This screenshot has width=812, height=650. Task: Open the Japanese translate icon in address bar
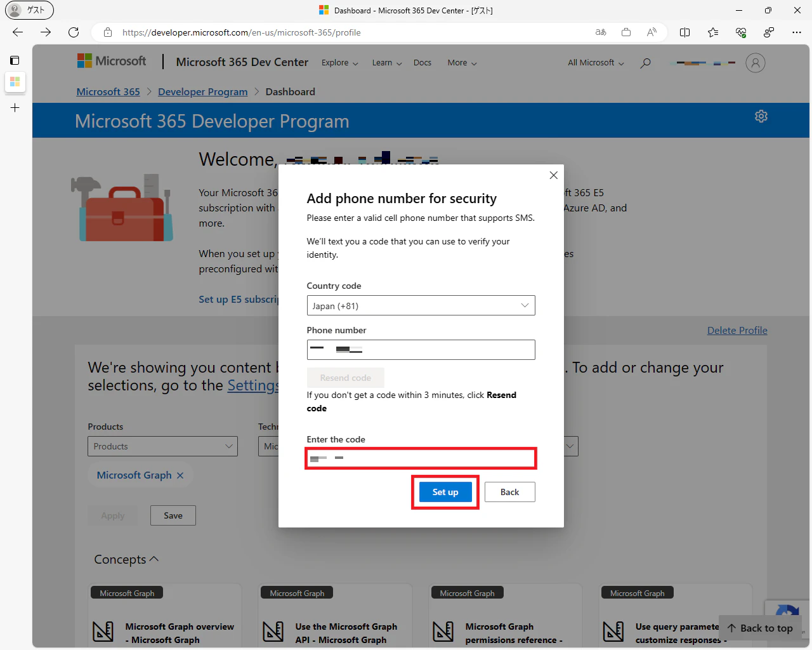[x=601, y=32]
